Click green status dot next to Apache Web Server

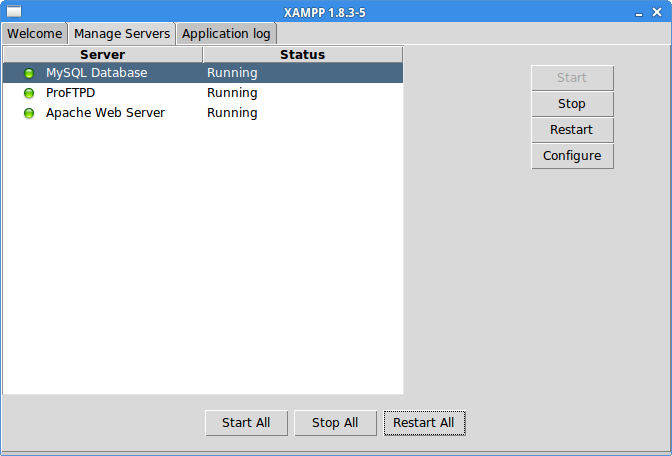pos(29,113)
